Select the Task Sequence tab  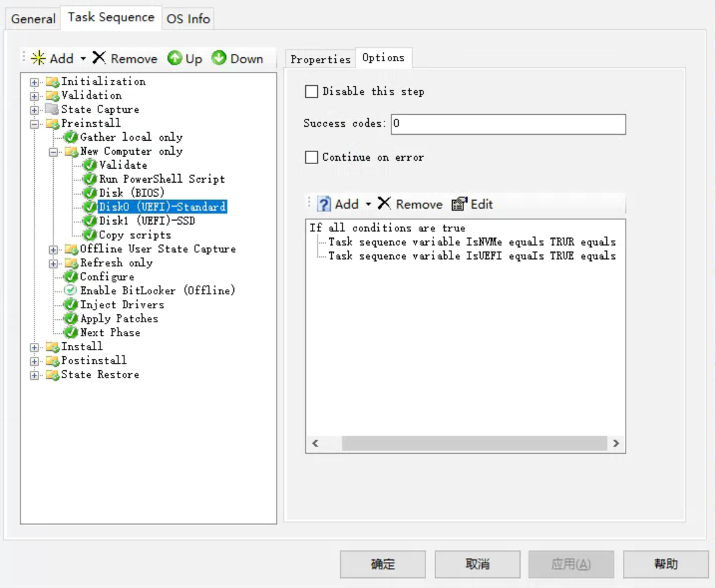[x=111, y=17]
